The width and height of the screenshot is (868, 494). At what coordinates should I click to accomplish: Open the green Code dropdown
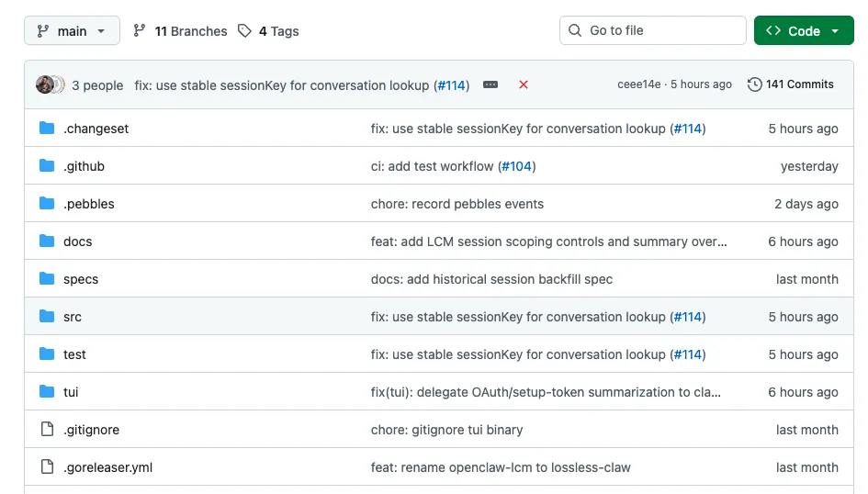(x=804, y=31)
